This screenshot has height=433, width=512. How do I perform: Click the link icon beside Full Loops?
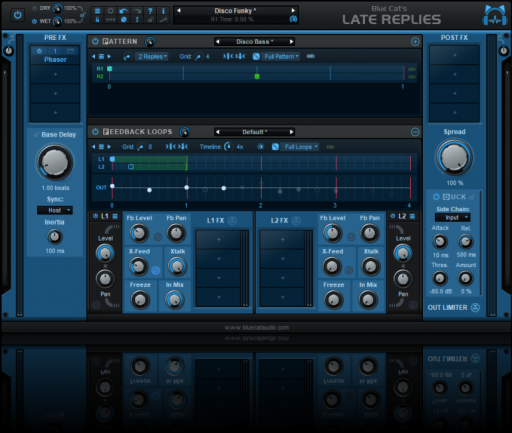pyautogui.click(x=330, y=147)
